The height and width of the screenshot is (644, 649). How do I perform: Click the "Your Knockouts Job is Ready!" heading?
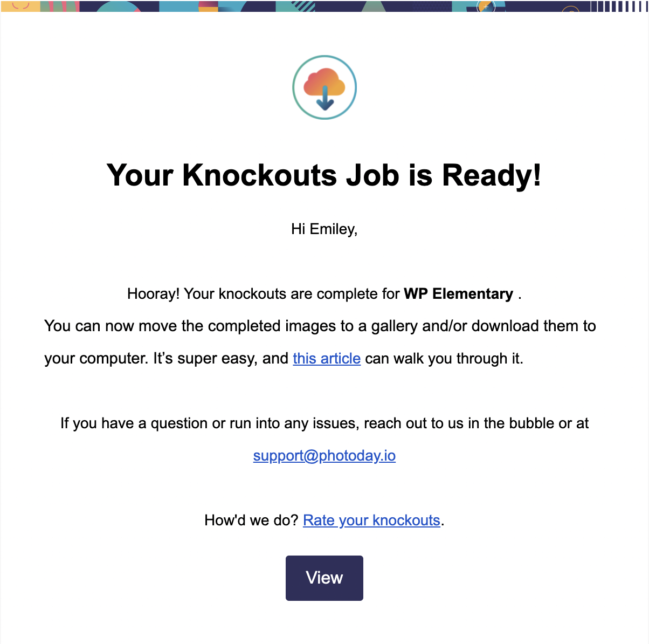(x=324, y=175)
